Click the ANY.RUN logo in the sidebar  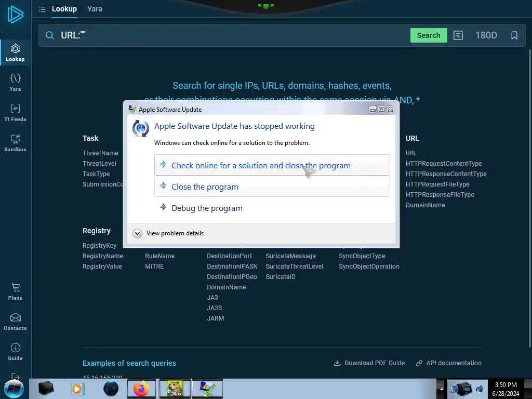pos(16,15)
